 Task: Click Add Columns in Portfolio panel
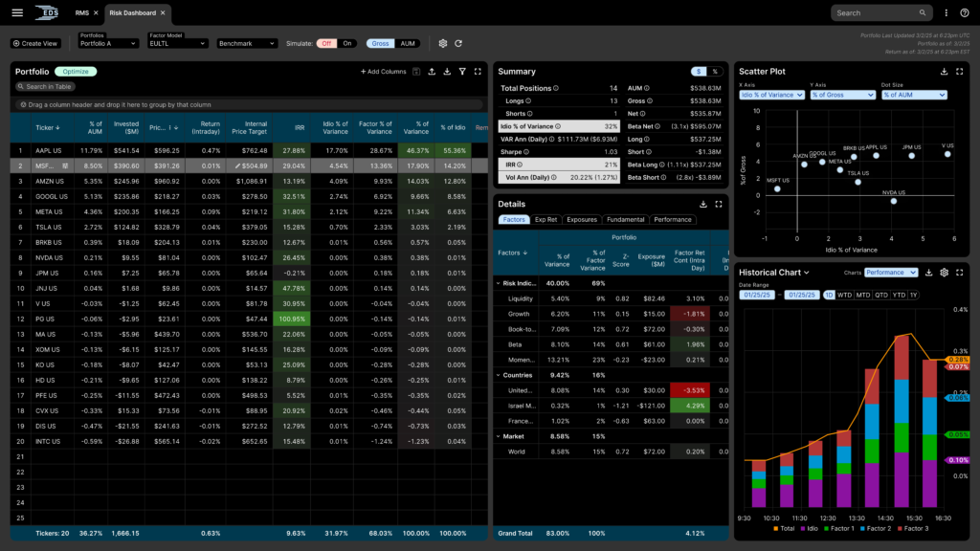click(383, 71)
